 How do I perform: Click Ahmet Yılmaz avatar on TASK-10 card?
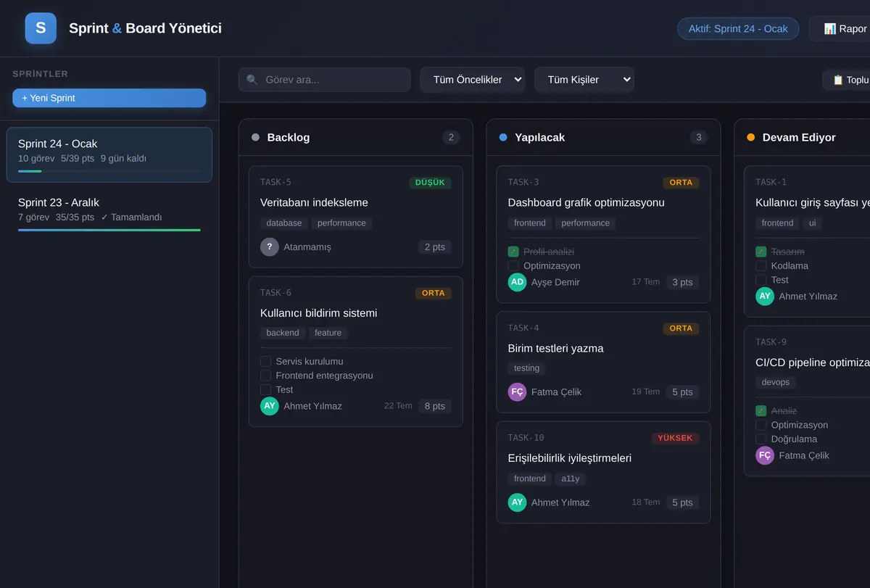click(x=517, y=502)
